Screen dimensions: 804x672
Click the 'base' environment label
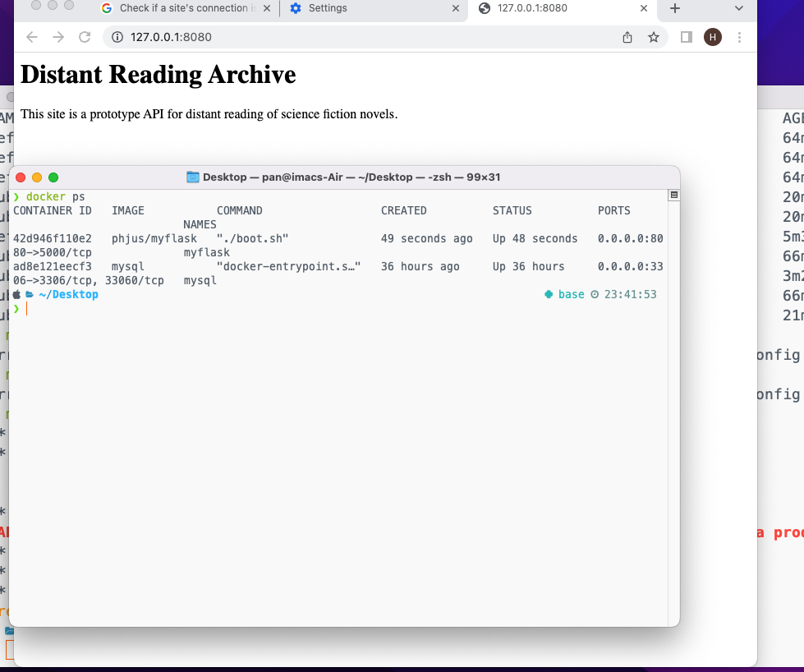pos(572,294)
